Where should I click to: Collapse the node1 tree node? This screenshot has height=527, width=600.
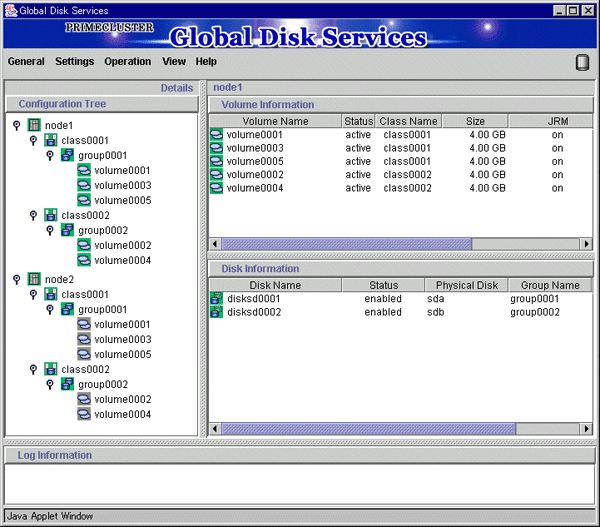(16, 125)
